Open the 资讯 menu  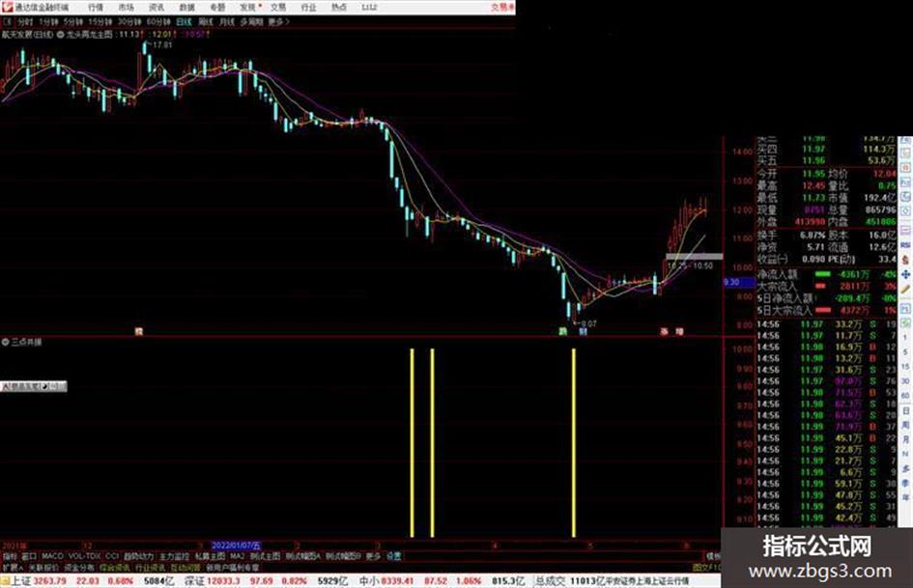(x=157, y=7)
